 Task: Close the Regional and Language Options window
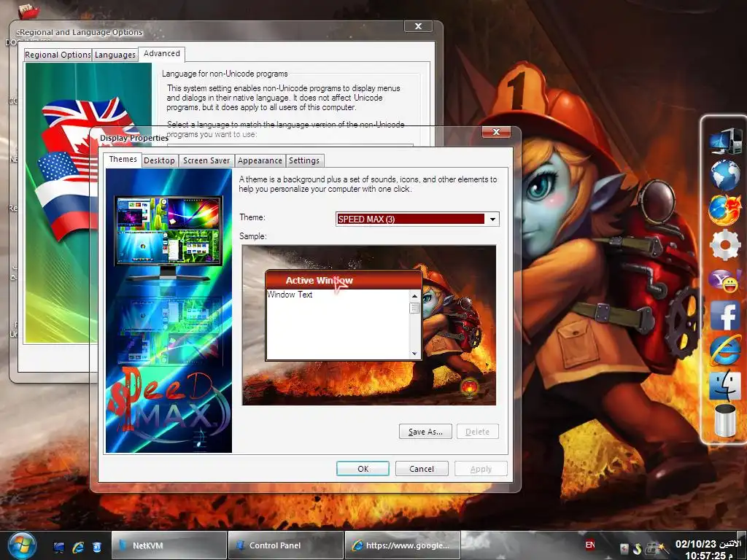tap(418, 26)
